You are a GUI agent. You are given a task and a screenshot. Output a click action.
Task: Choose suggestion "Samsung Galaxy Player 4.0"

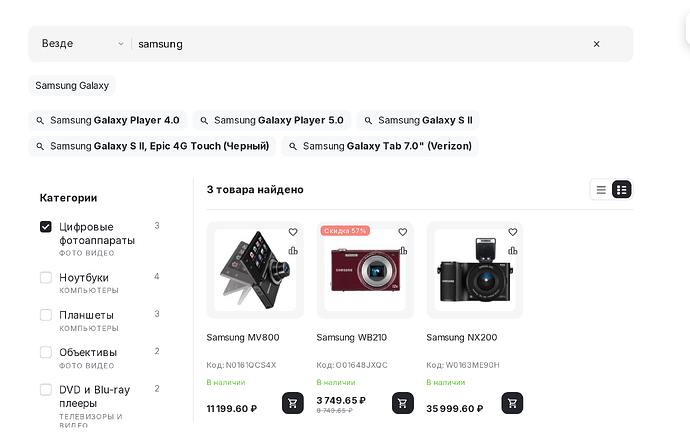click(108, 120)
